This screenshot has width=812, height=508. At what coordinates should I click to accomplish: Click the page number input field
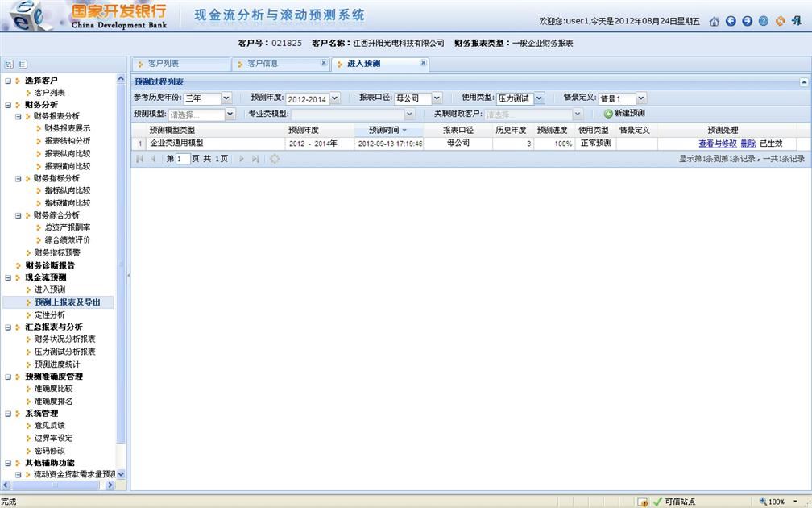pos(183,159)
